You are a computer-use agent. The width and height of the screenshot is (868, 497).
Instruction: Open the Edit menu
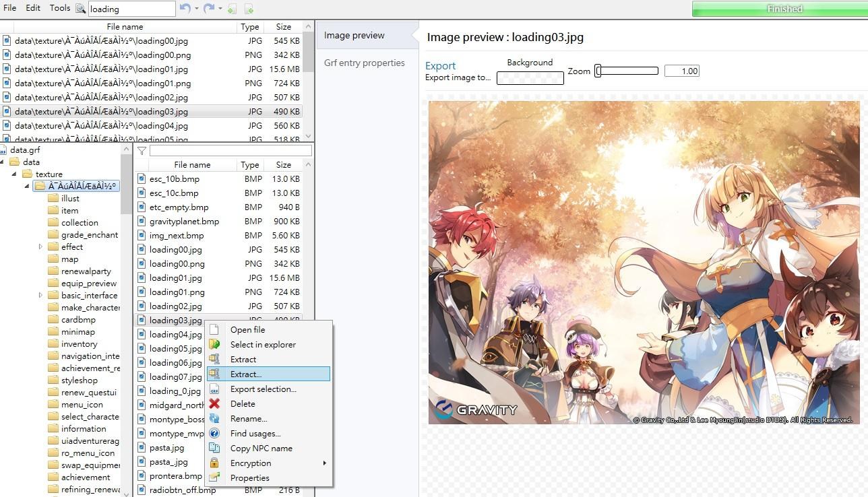click(x=33, y=8)
